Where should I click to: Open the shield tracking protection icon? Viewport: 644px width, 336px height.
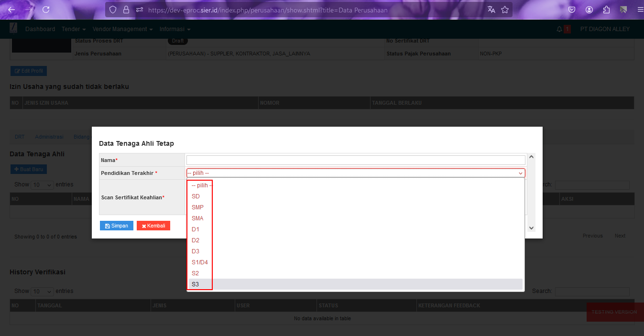point(113,10)
